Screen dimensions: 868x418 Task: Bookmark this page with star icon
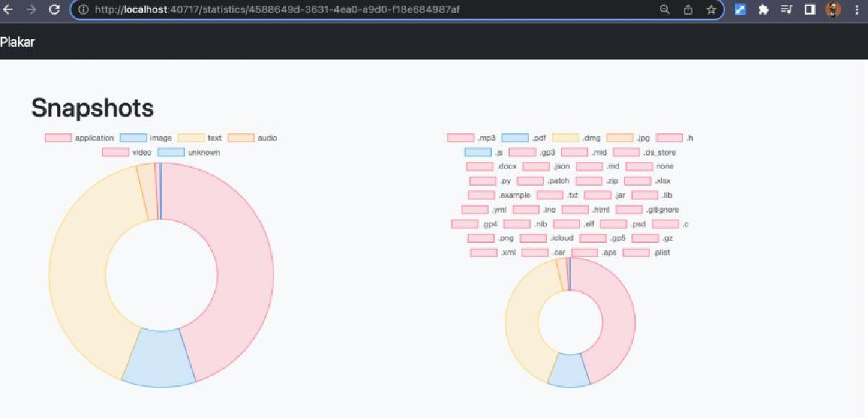pos(711,10)
